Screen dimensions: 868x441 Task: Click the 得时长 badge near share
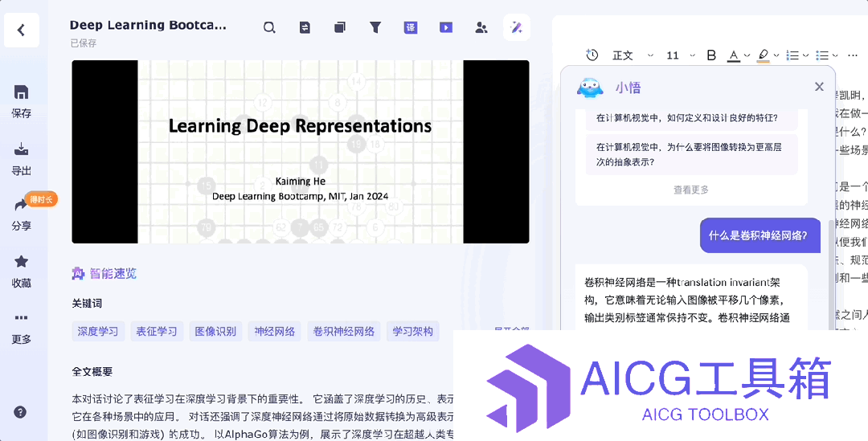[41, 200]
